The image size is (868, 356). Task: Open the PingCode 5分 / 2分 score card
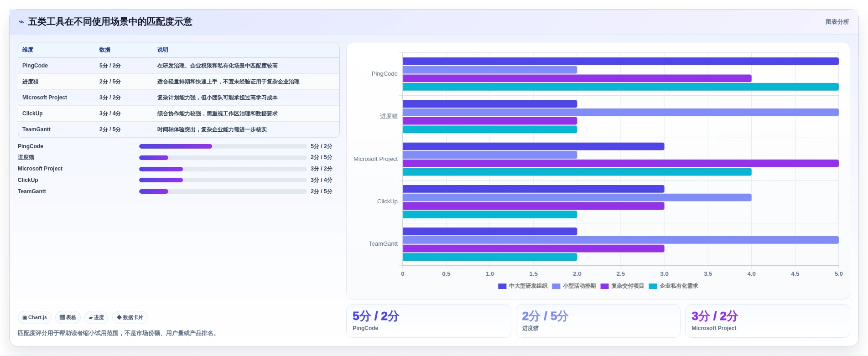click(x=429, y=321)
